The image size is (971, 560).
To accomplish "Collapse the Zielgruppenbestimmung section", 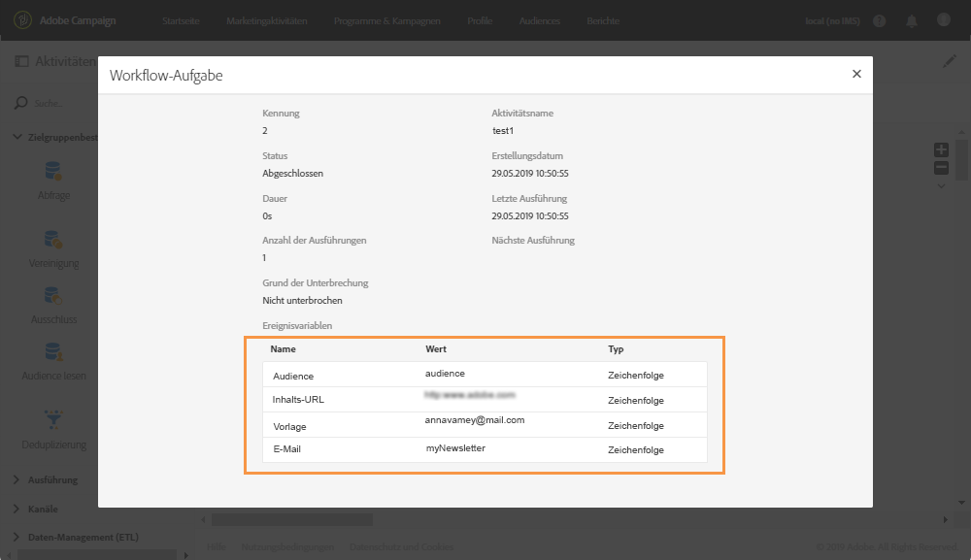I will pyautogui.click(x=17, y=137).
